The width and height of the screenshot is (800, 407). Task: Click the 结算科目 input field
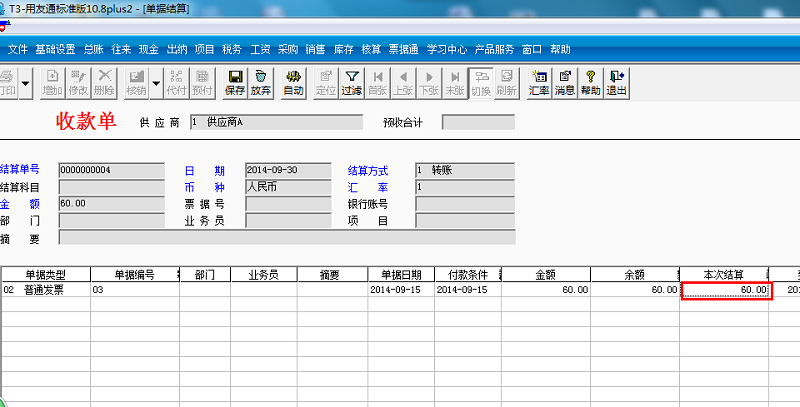112,187
